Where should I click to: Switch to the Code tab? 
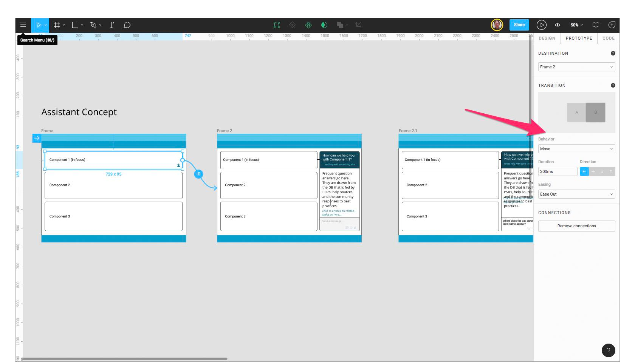click(608, 38)
